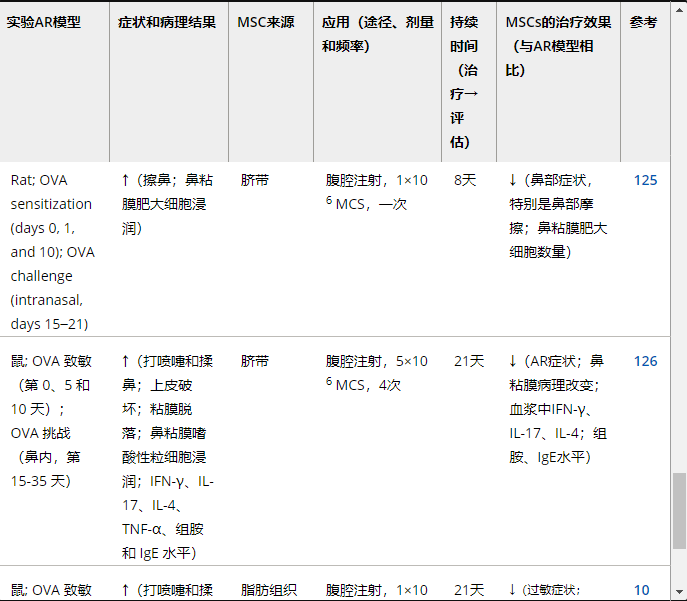Image resolution: width=687 pixels, height=601 pixels.
Task: Click the scrollbar up arrow
Action: [679, 10]
